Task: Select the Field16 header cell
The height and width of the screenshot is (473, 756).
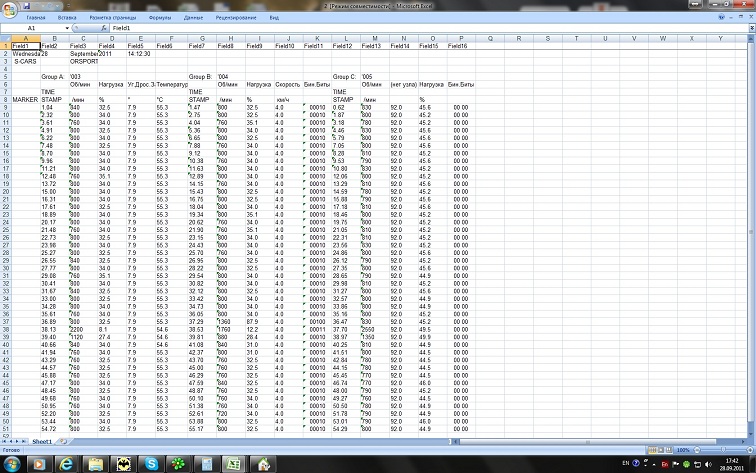Action: [x=461, y=46]
